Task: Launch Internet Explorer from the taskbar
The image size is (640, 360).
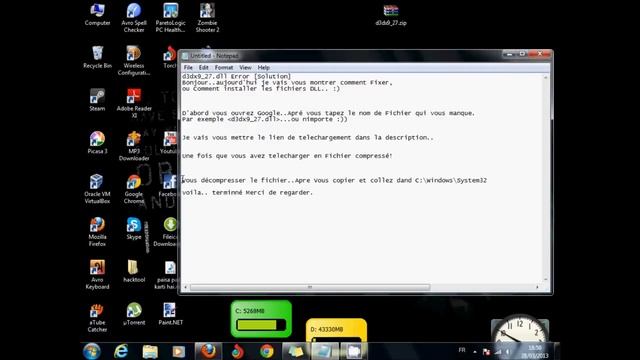Action: (121, 351)
